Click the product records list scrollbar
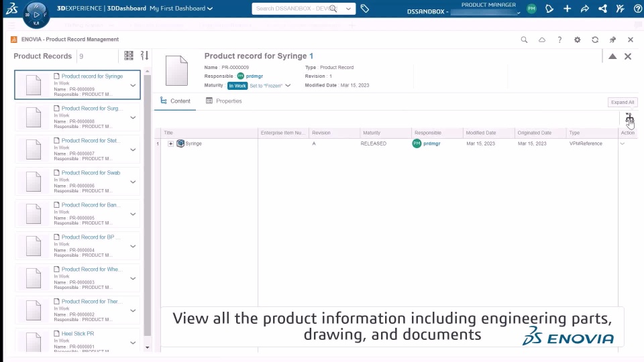Screen dimensions: 644x362 click(148, 205)
